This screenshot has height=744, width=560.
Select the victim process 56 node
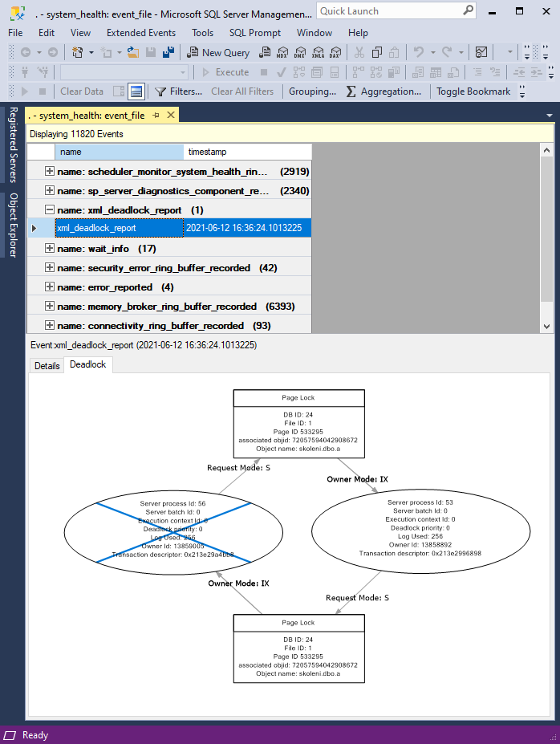click(173, 532)
